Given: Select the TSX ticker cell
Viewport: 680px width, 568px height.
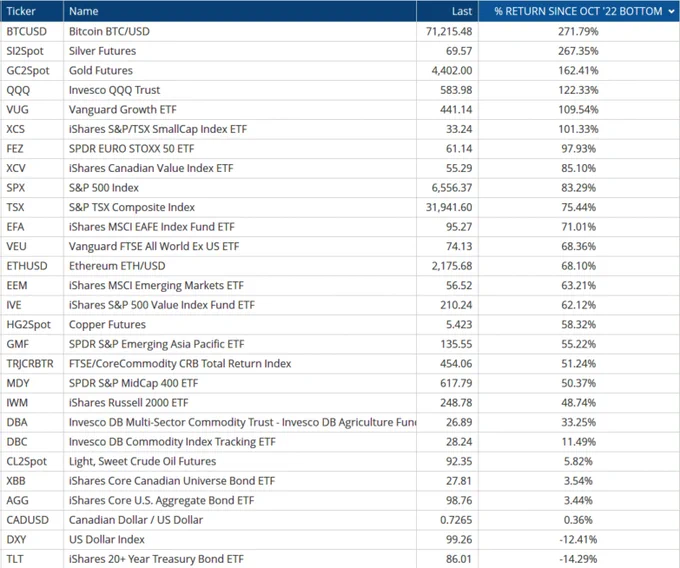Looking at the screenshot, I should click(32, 207).
